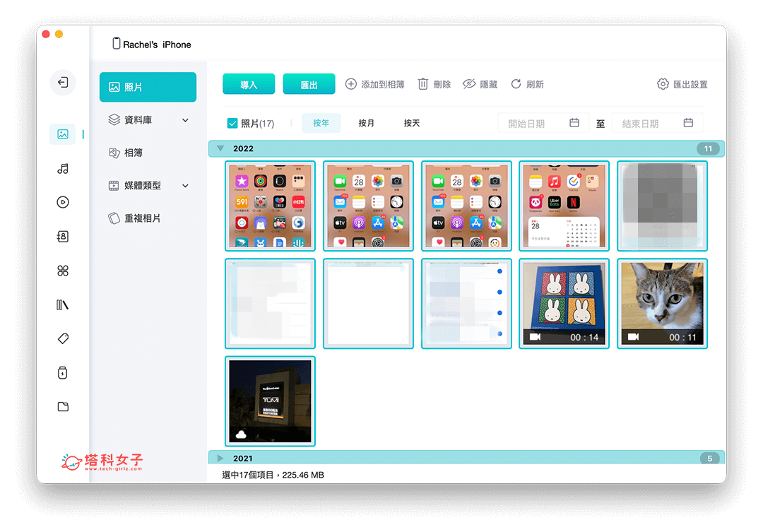Open the Contacts icon section
This screenshot has width=763, height=532.
pyautogui.click(x=63, y=237)
